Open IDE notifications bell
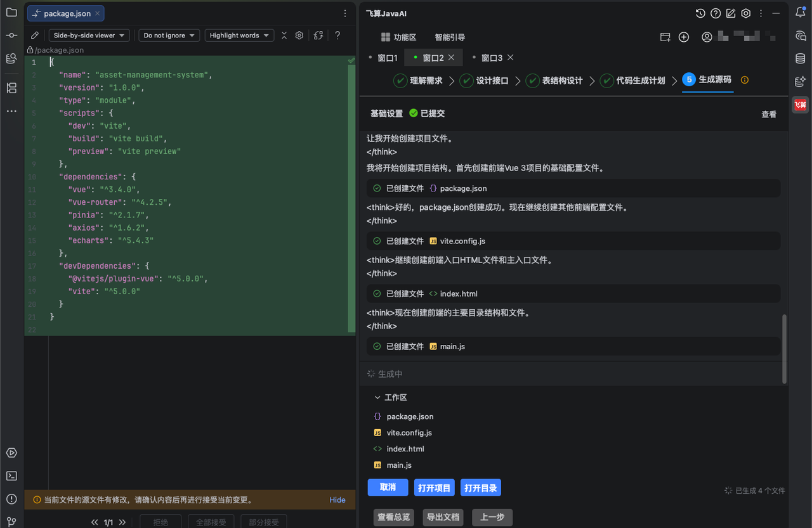The image size is (812, 528). coord(801,12)
